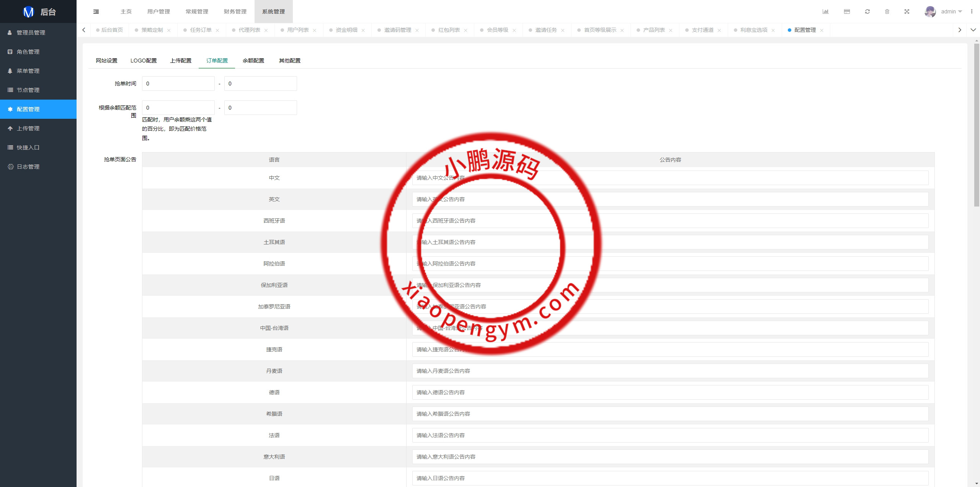Click the chart statistics icon in header
980x487 pixels.
click(x=825, y=11)
